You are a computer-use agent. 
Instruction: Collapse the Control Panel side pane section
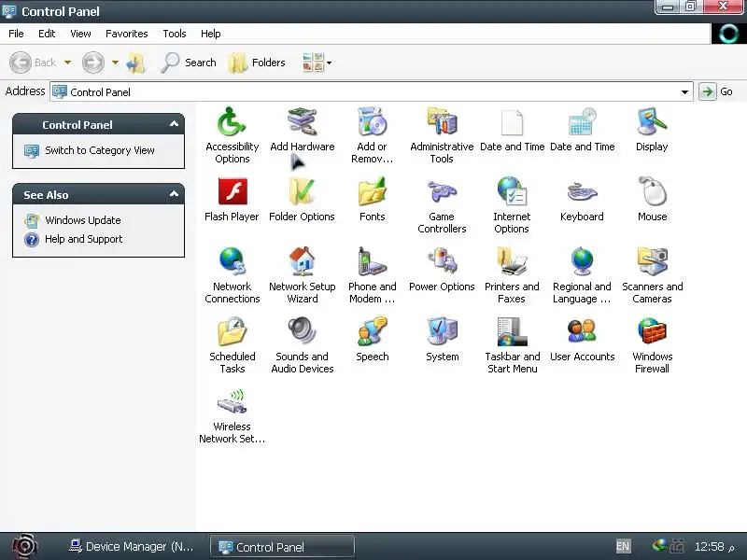point(174,124)
